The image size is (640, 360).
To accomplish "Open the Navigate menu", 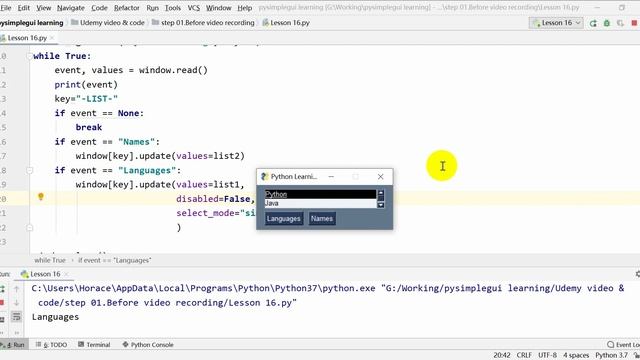I will tap(71, 8).
